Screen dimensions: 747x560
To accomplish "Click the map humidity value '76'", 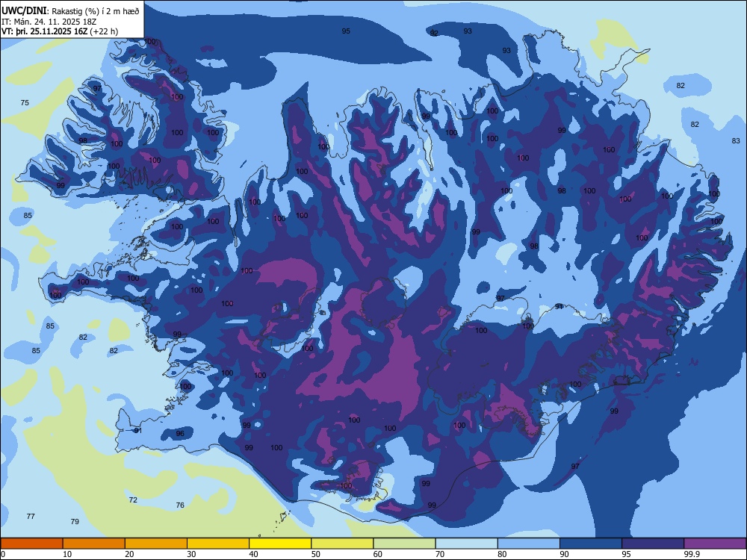I will coord(179,505).
